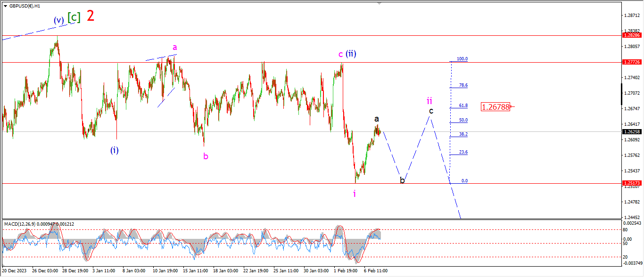
Task: Click the blue (v) wave label
Action: (58, 20)
